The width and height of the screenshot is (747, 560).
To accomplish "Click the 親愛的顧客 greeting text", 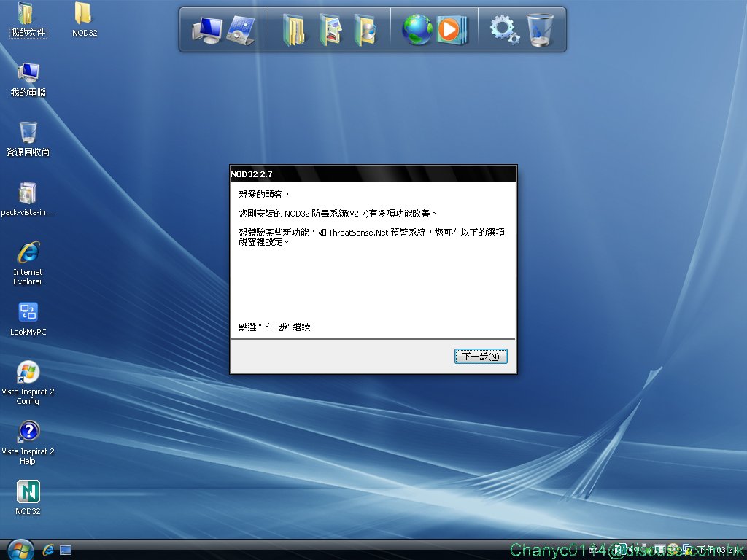I will coord(264,194).
